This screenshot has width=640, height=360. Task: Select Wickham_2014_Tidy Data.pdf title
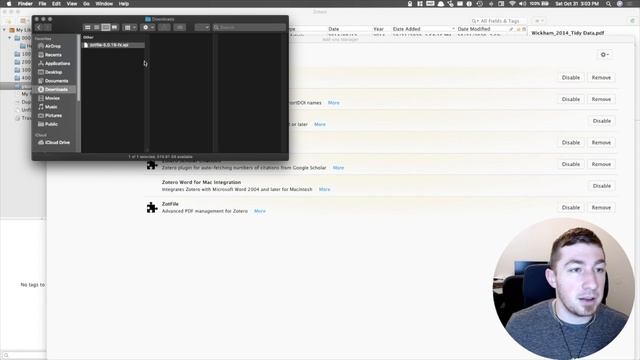pos(567,33)
